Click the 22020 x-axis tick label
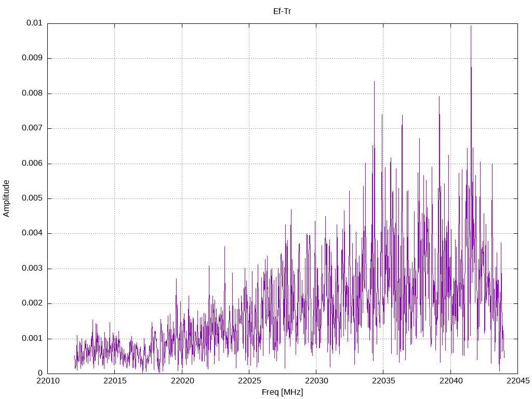This screenshot has width=532, height=399. 182,381
